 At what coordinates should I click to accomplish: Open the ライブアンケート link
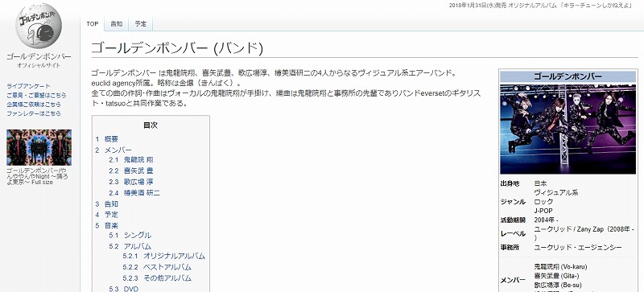(x=28, y=86)
